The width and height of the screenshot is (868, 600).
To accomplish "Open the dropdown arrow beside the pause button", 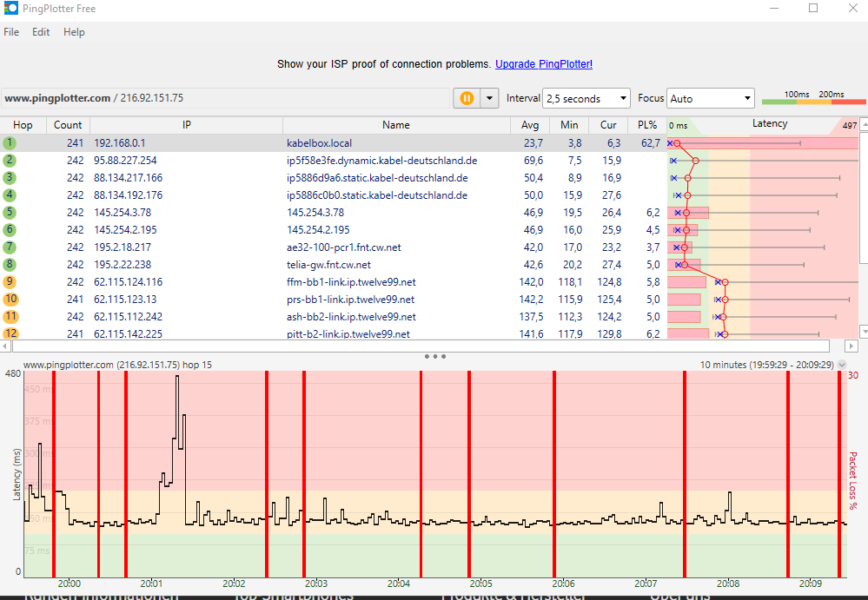I will [x=489, y=98].
